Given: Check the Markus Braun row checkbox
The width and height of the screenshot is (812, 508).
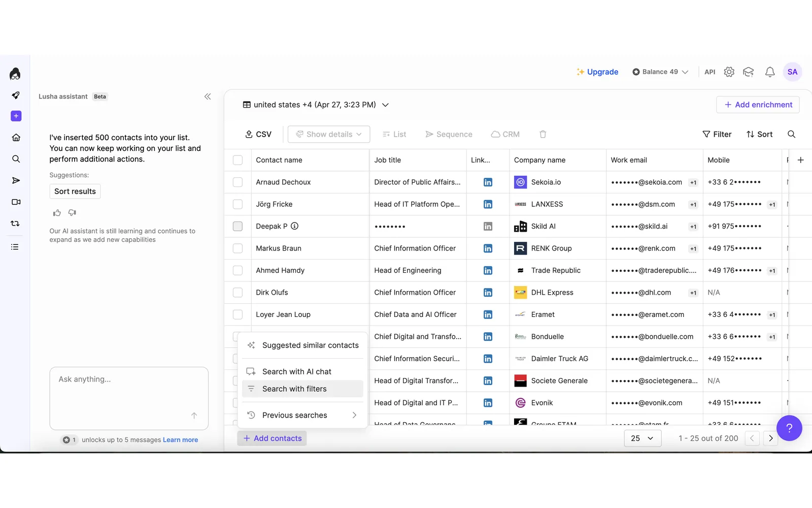Looking at the screenshot, I should click(x=238, y=248).
